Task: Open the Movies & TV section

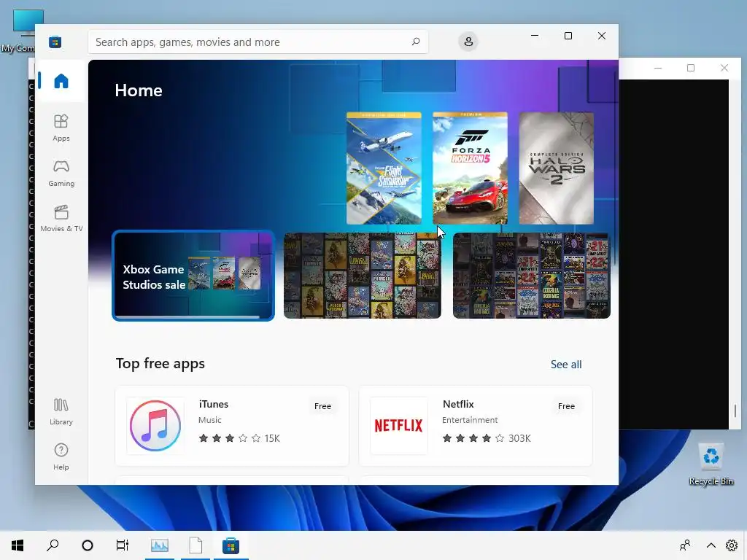Action: point(61,219)
